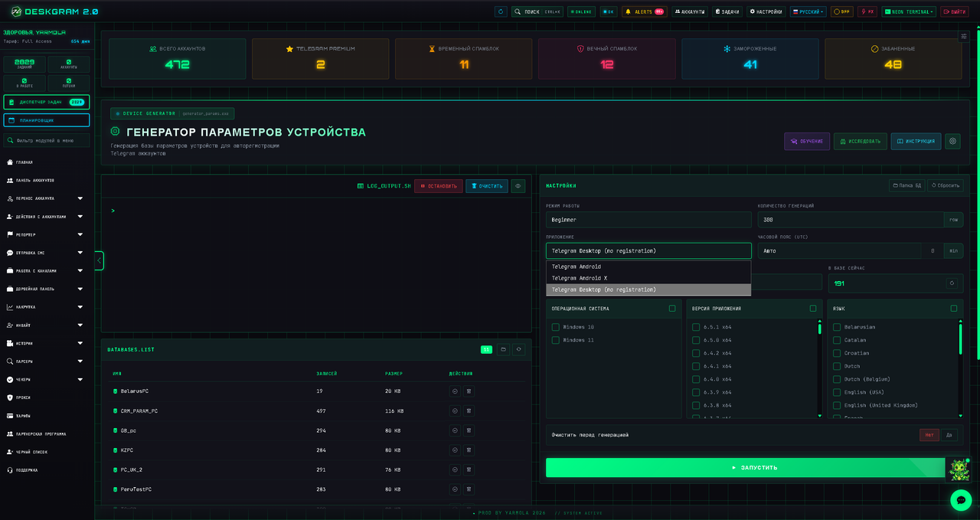Click the settings gear beside Инструкция
This screenshot has height=520, width=980.
tap(952, 141)
